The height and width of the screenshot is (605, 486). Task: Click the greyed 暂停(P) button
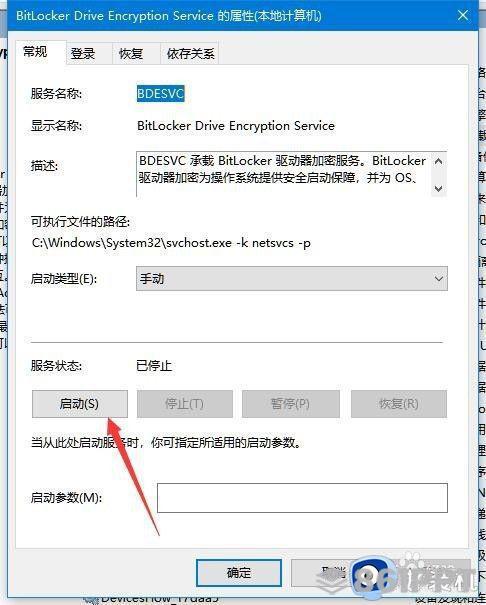tap(290, 404)
